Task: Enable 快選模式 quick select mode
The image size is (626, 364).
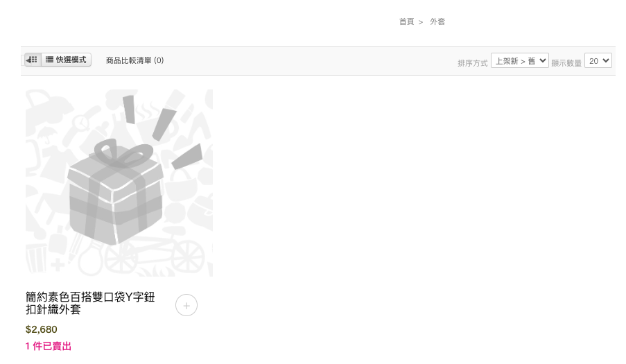Action: click(x=67, y=60)
